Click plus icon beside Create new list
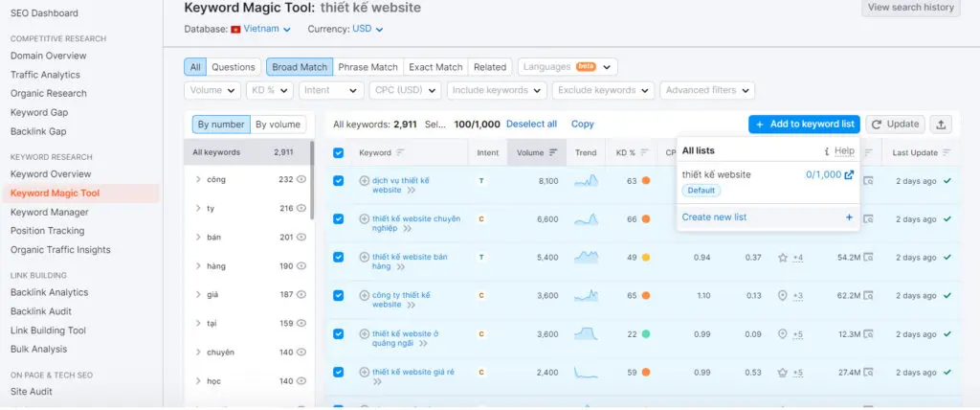Viewport: 980px width, 410px height. coord(848,217)
